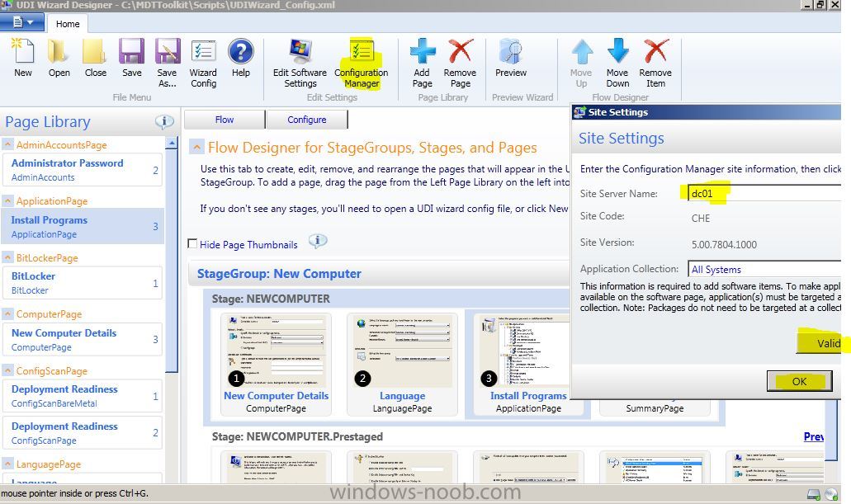The width and height of the screenshot is (851, 504).
Task: Open a config file with Open icon
Action: 59,58
